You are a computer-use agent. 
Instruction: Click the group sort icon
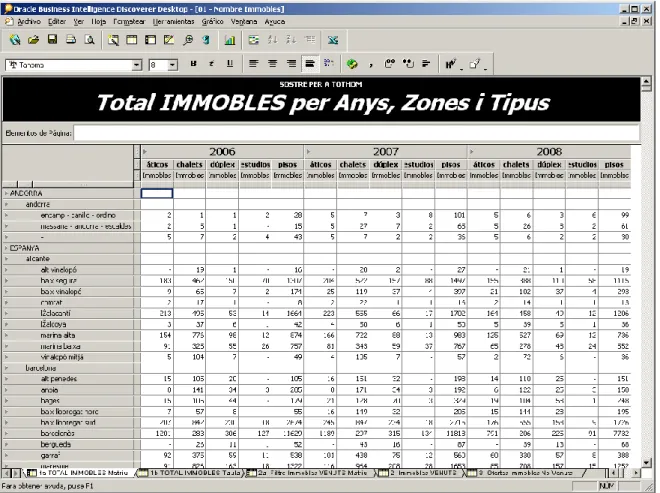pos(310,40)
